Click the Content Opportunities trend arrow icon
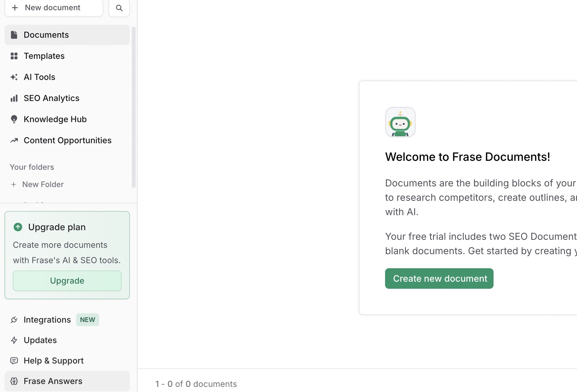577x392 pixels. click(14, 140)
